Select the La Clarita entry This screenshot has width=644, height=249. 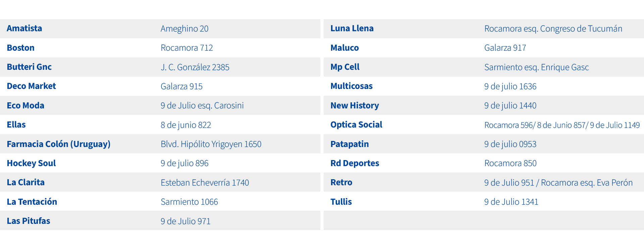click(x=25, y=182)
